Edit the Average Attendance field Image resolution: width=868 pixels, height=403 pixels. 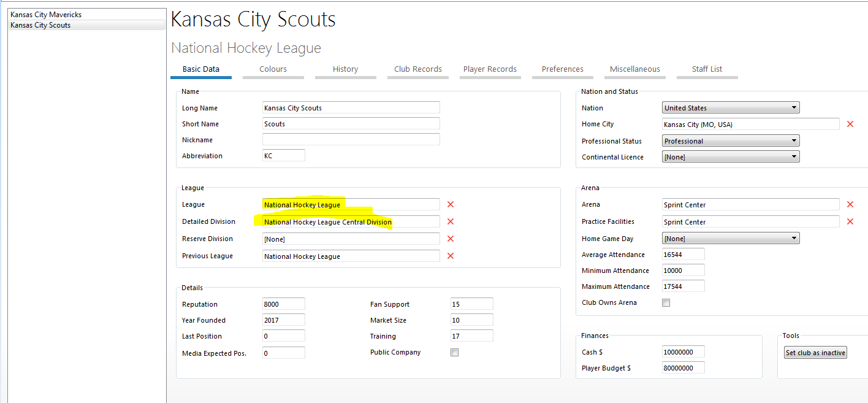pos(683,254)
